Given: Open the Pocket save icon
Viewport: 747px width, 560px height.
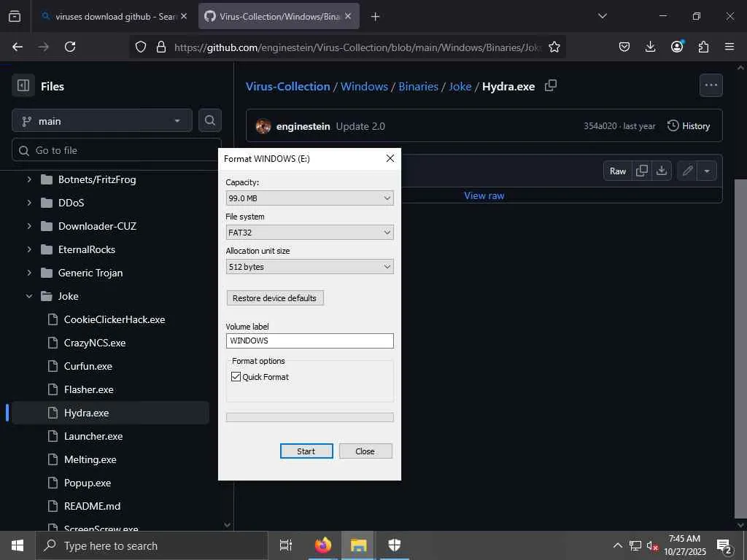Looking at the screenshot, I should (x=624, y=47).
